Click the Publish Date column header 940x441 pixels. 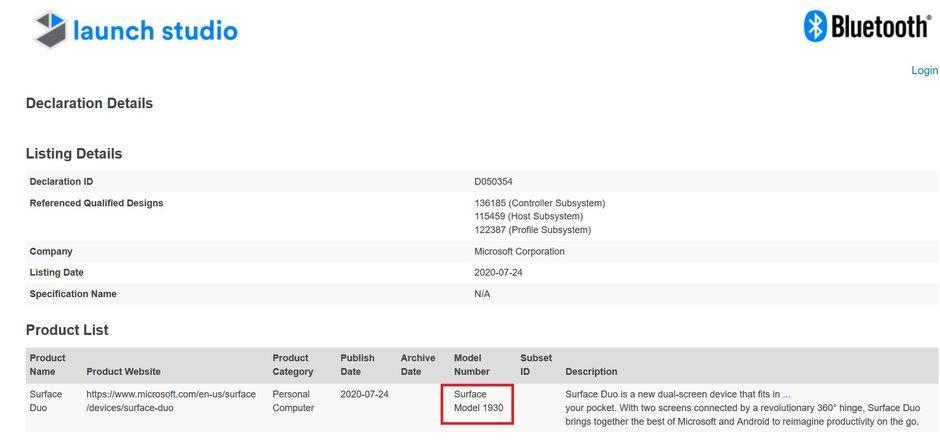tap(357, 364)
